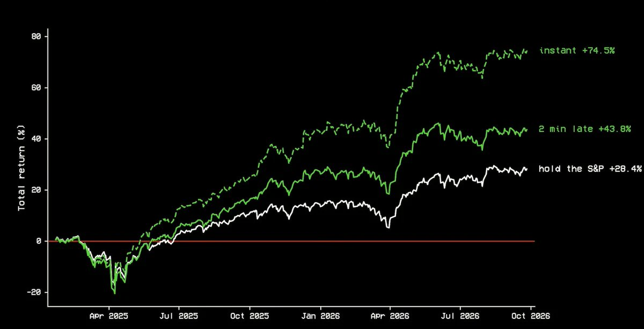Select the 20 y-axis tick label

pyautogui.click(x=37, y=190)
